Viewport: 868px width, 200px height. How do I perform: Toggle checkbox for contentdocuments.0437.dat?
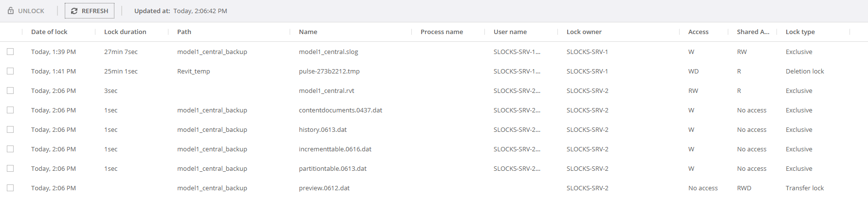click(10, 110)
